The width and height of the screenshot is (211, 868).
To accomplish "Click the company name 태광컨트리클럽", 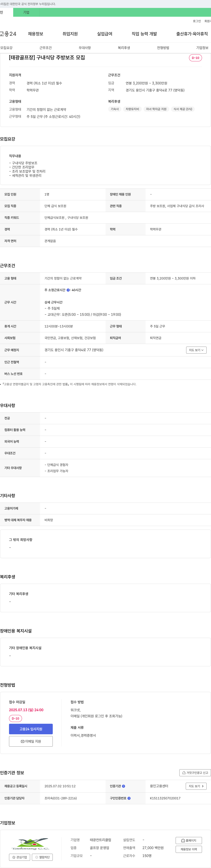I will tap(100, 840).
